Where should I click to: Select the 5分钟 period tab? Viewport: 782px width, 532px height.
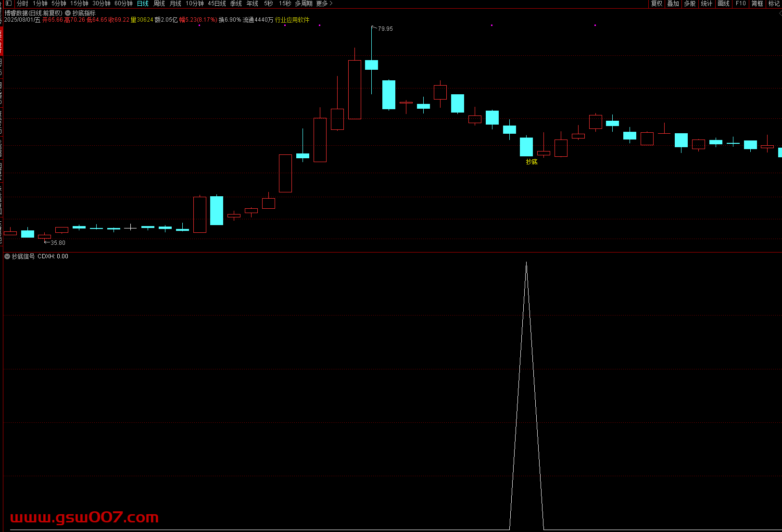pyautogui.click(x=59, y=3)
